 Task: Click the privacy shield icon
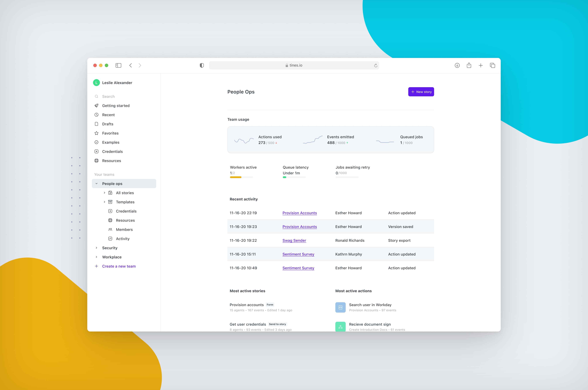click(x=202, y=65)
